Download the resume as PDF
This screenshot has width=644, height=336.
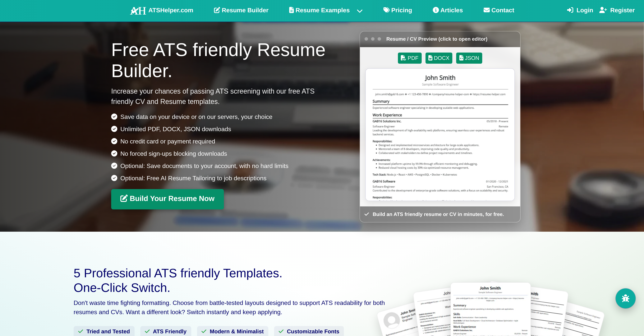click(410, 58)
